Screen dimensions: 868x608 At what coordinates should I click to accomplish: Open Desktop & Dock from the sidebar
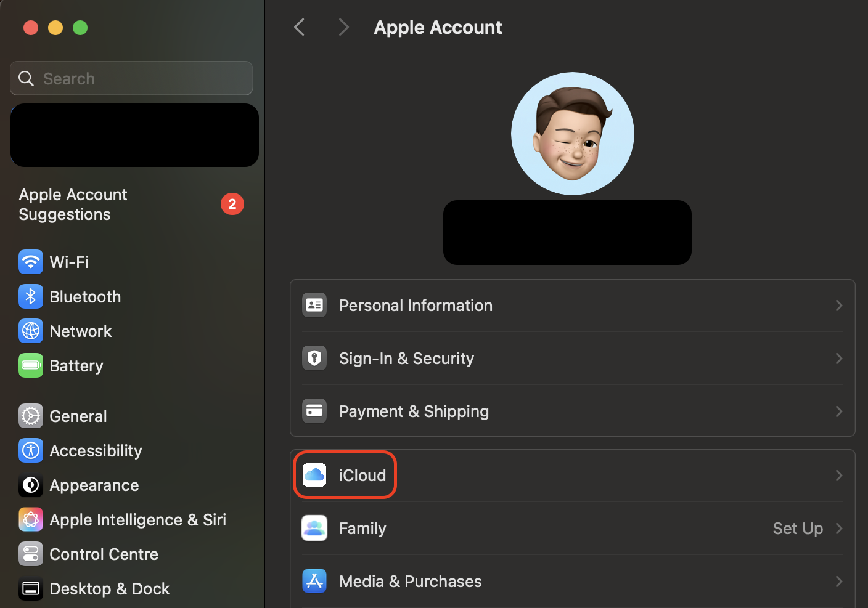coord(110,588)
